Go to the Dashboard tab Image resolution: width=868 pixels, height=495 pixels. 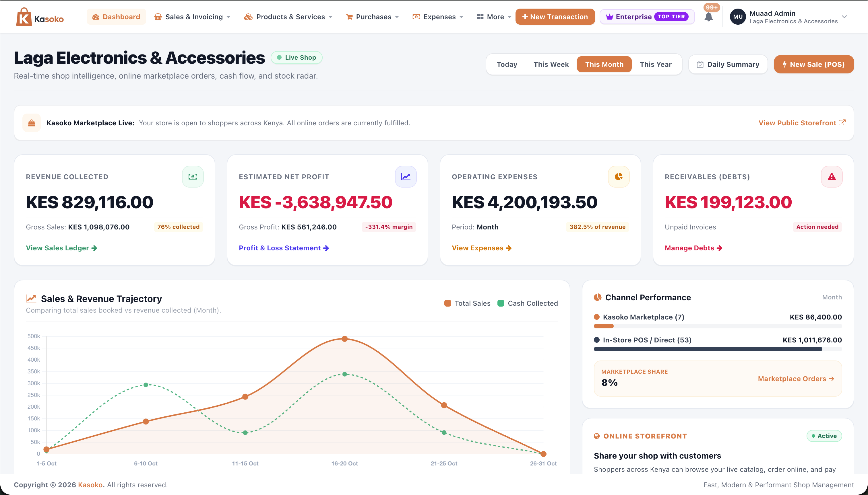coord(116,17)
